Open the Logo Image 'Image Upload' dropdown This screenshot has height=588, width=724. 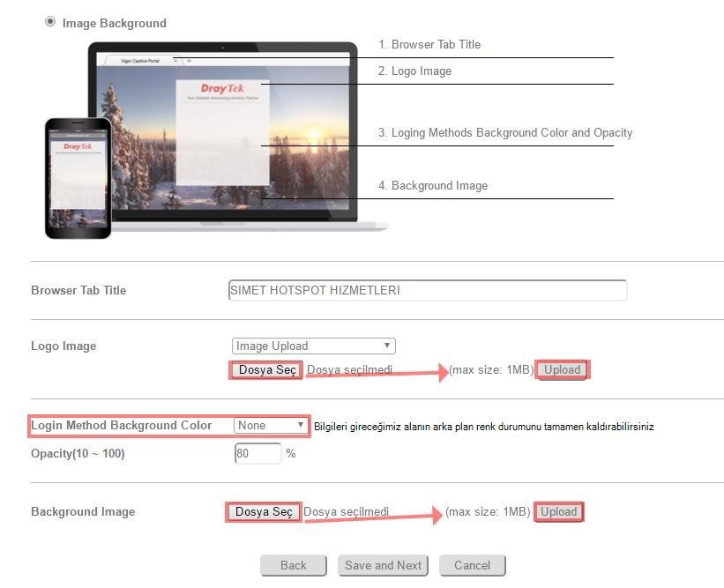[313, 346]
